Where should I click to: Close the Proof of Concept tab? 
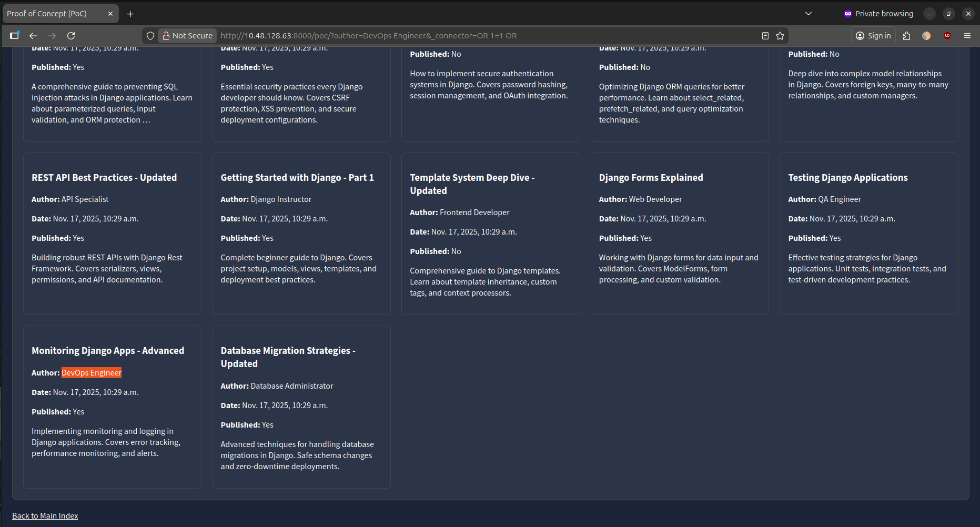pyautogui.click(x=110, y=13)
